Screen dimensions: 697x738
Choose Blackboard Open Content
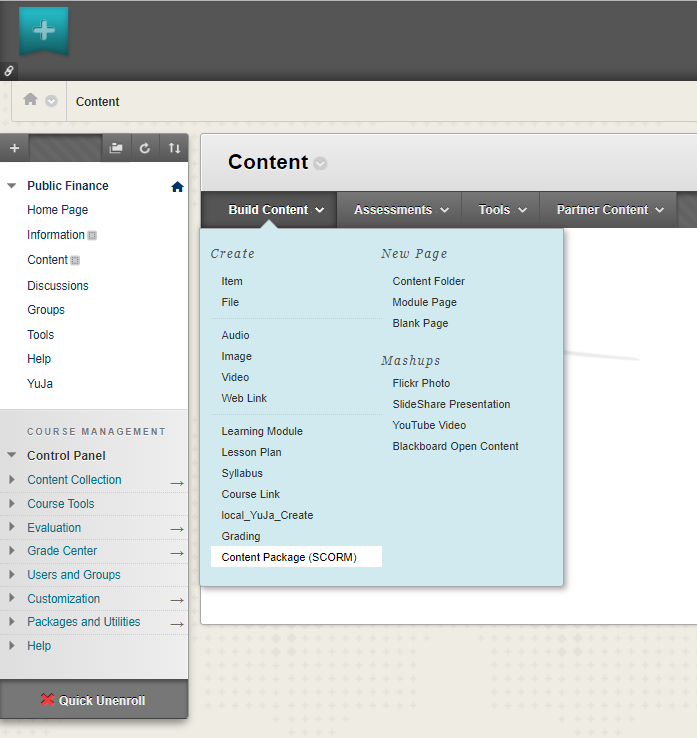pos(455,446)
